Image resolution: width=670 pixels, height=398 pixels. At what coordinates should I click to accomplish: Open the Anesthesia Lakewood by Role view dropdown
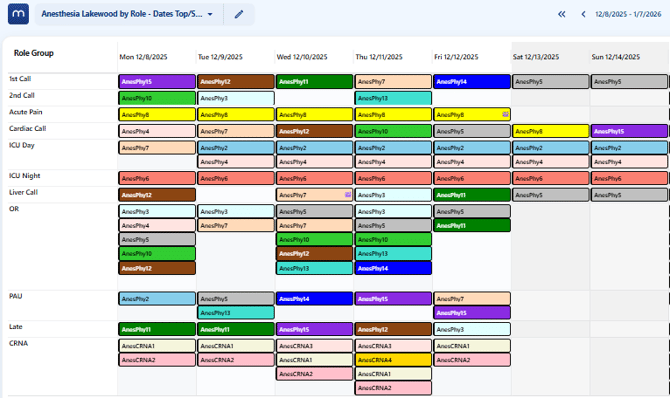click(x=127, y=14)
